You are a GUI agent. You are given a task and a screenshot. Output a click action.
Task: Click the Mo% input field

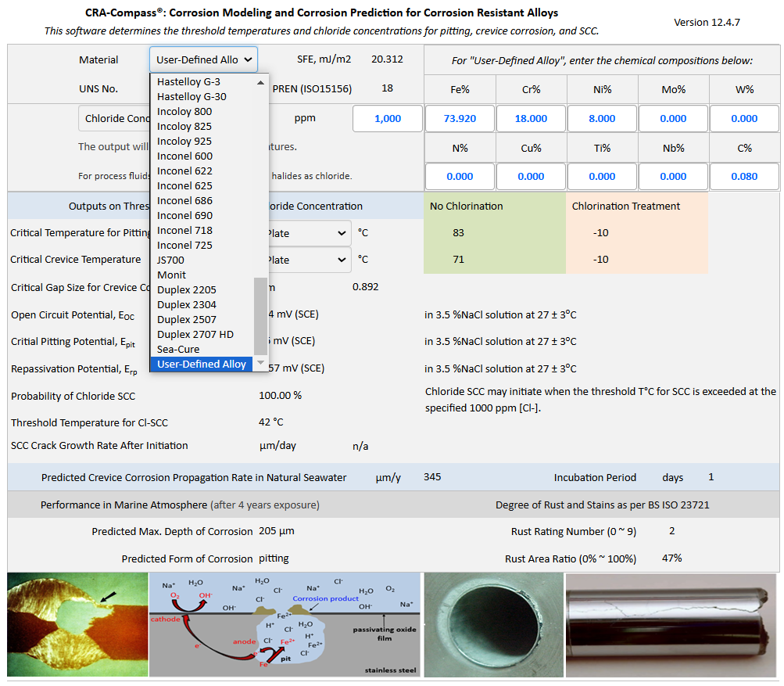674,119
